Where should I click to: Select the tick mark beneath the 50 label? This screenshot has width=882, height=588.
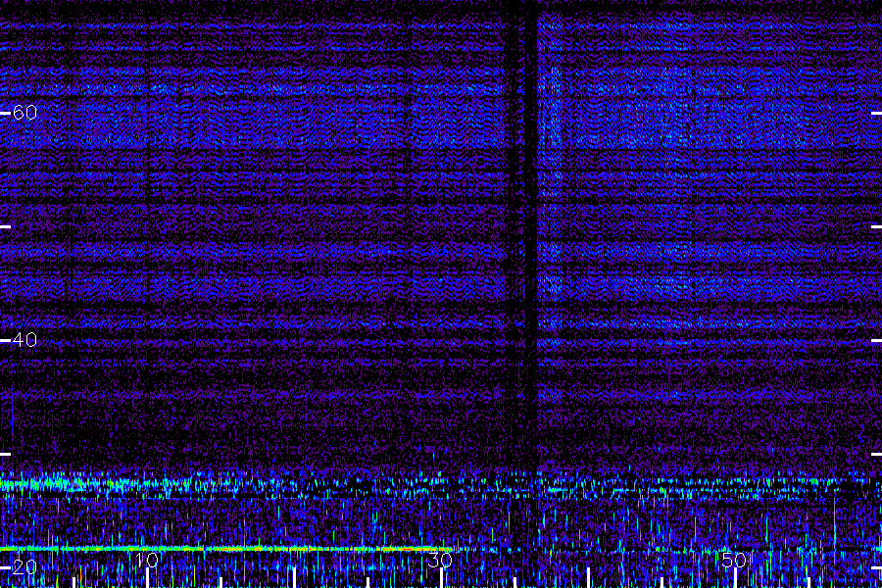(735, 578)
